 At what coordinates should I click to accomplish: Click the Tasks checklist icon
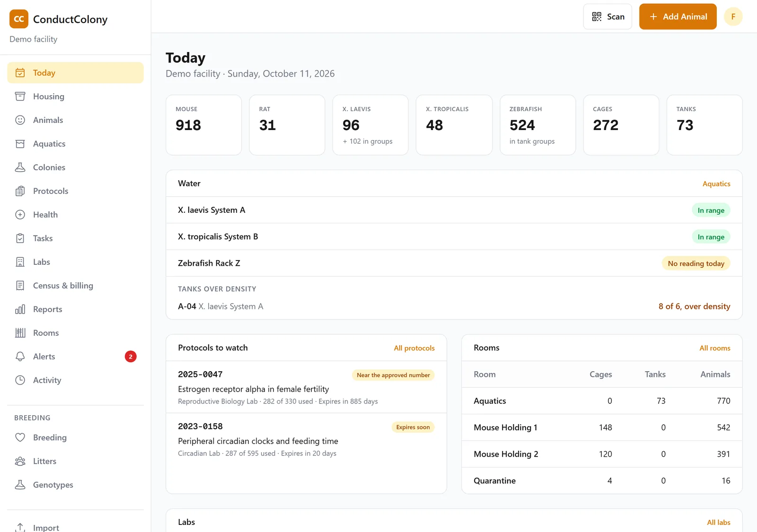pyautogui.click(x=20, y=238)
